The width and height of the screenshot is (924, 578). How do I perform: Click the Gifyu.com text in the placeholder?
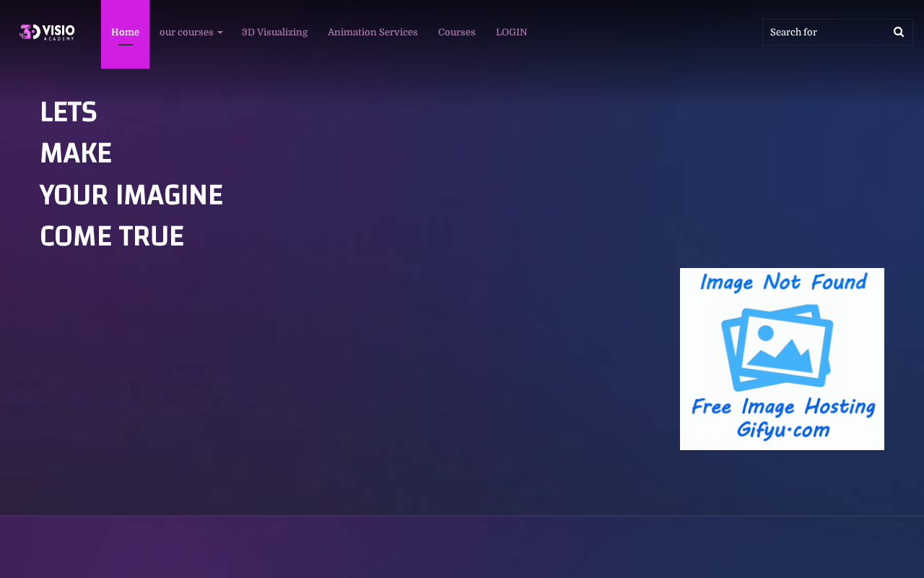(783, 430)
